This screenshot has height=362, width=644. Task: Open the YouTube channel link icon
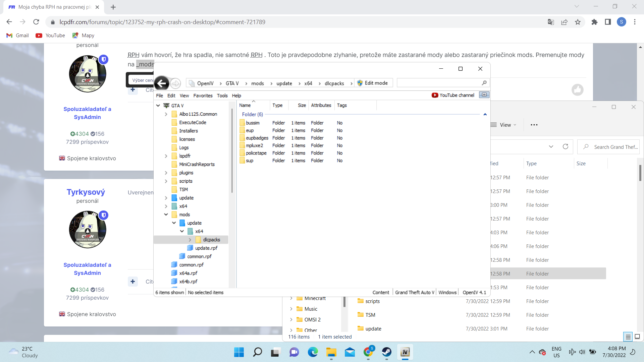(435, 95)
